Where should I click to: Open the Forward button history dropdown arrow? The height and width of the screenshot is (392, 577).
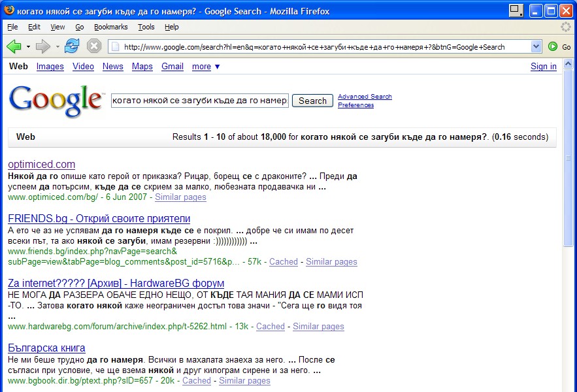[58, 47]
